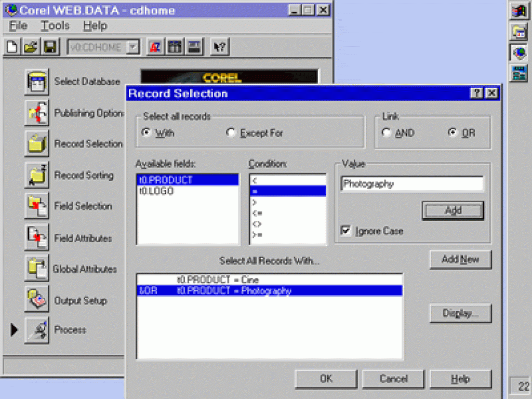Choose the AND link radio button
532x399 pixels.
click(x=386, y=132)
